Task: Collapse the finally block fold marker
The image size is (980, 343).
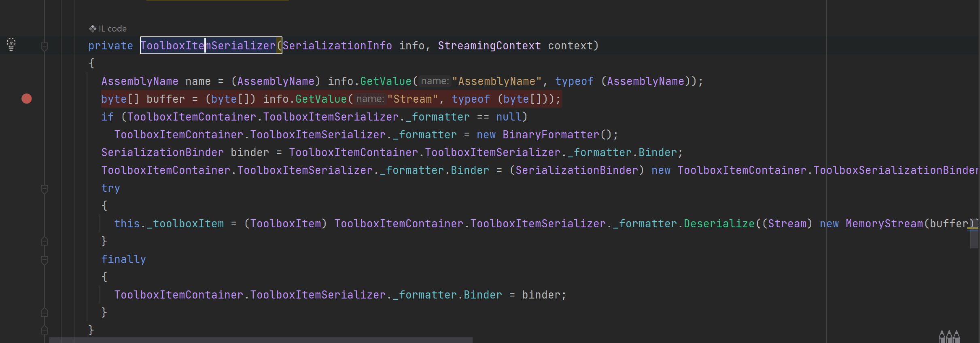Action: click(x=45, y=260)
